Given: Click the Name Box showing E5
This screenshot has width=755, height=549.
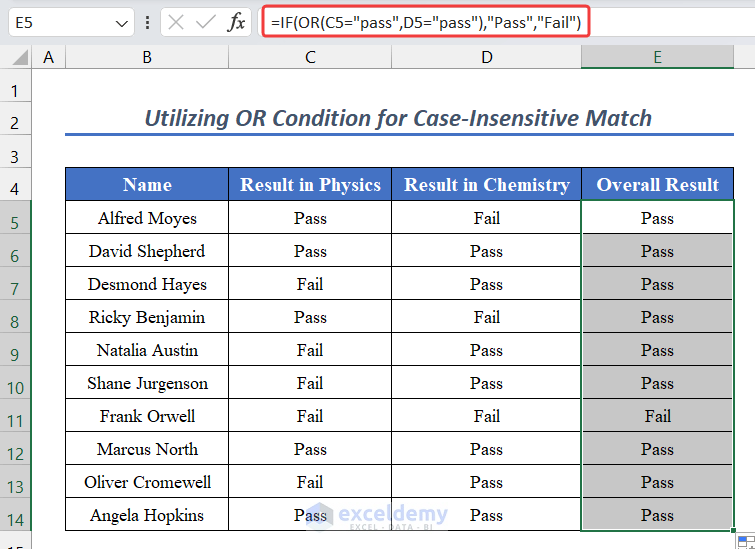Looking at the screenshot, I should point(60,22).
